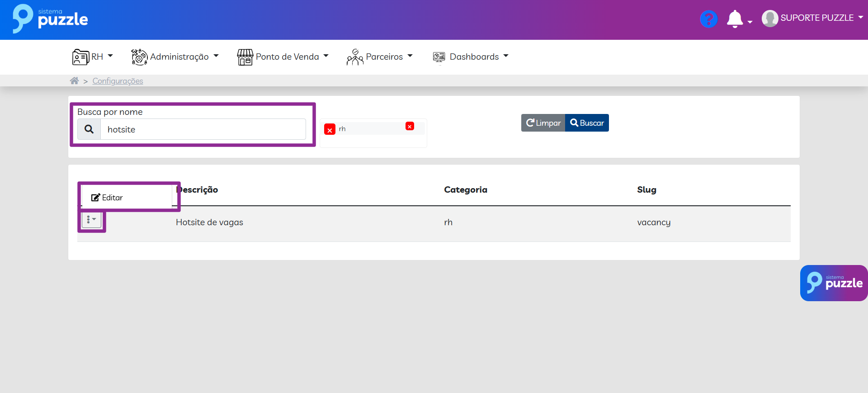This screenshot has height=393, width=868.
Task: Open the Administração menu
Action: (175, 57)
